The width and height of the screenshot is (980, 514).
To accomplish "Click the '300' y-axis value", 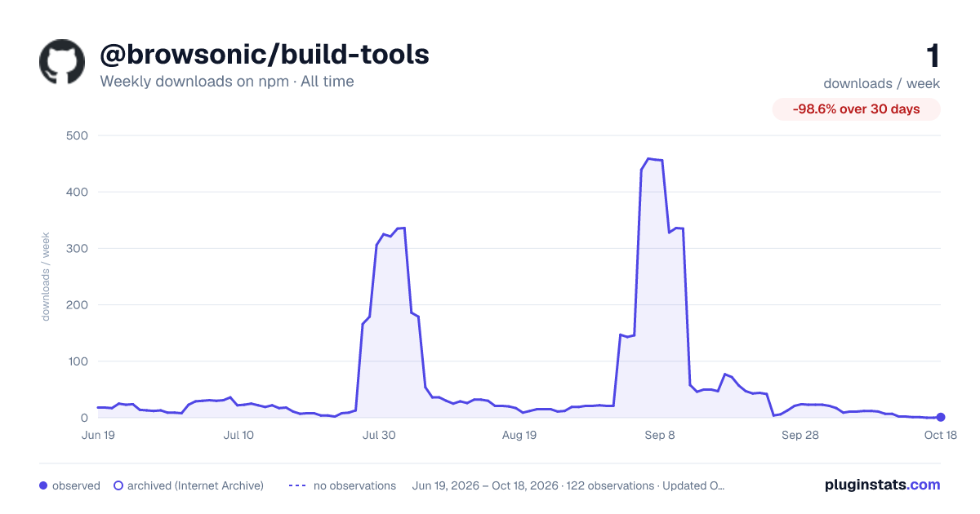I will [x=78, y=248].
